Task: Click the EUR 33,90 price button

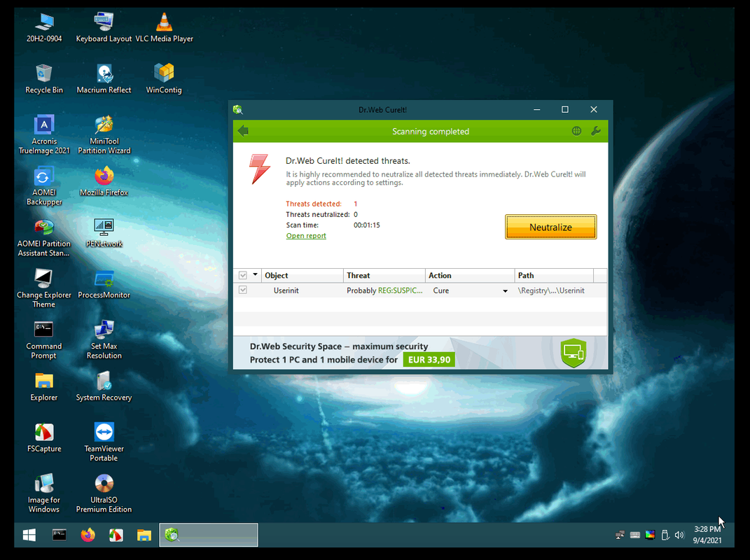Action: tap(429, 360)
